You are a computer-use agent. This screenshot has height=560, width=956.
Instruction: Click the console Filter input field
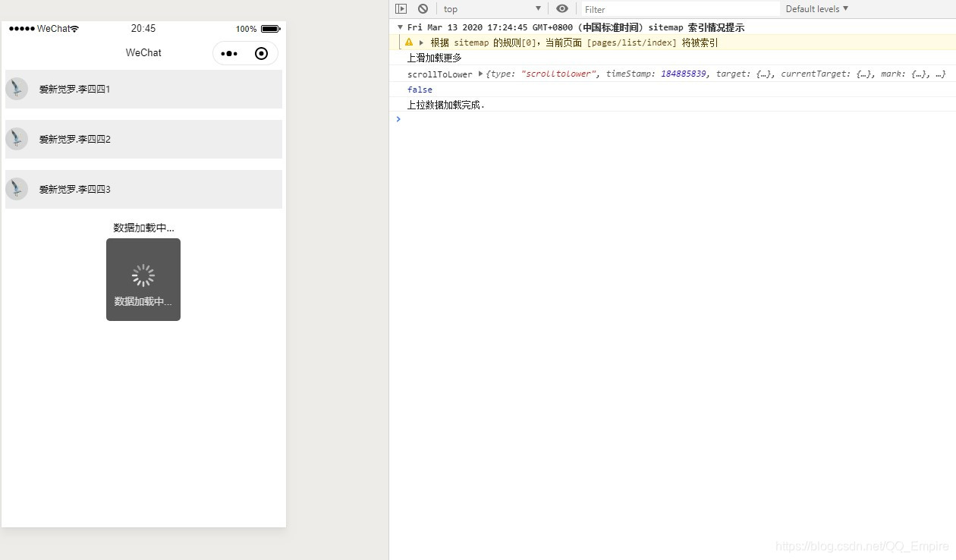(x=675, y=8)
